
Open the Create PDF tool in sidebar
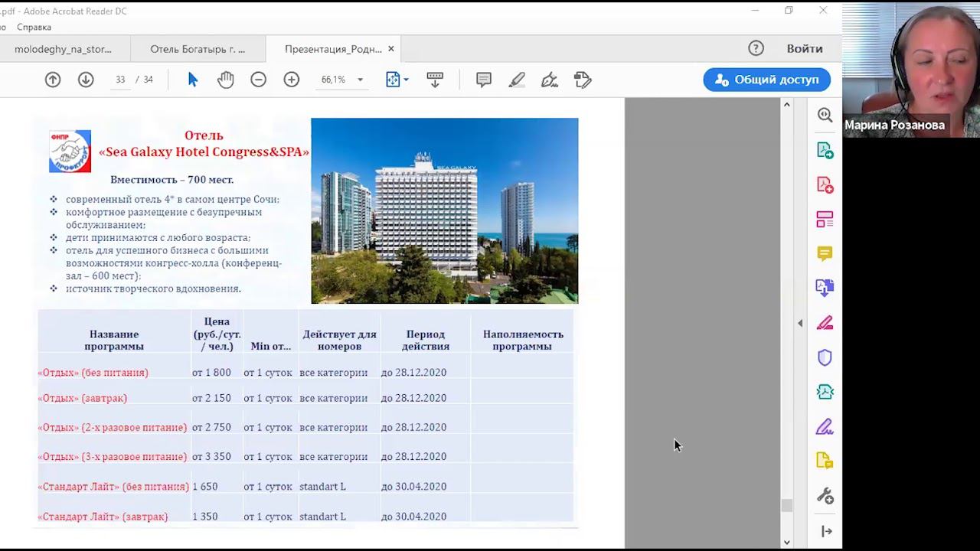(825, 184)
